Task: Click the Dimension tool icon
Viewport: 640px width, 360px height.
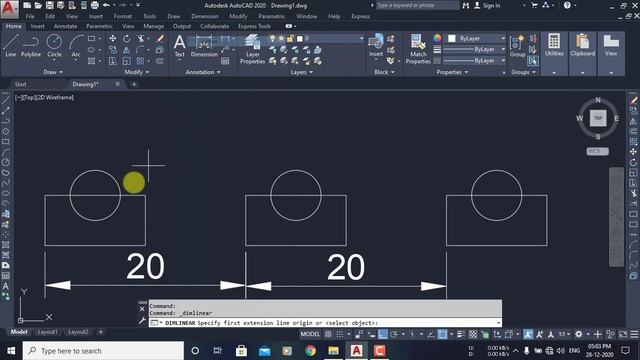Action: [204, 45]
